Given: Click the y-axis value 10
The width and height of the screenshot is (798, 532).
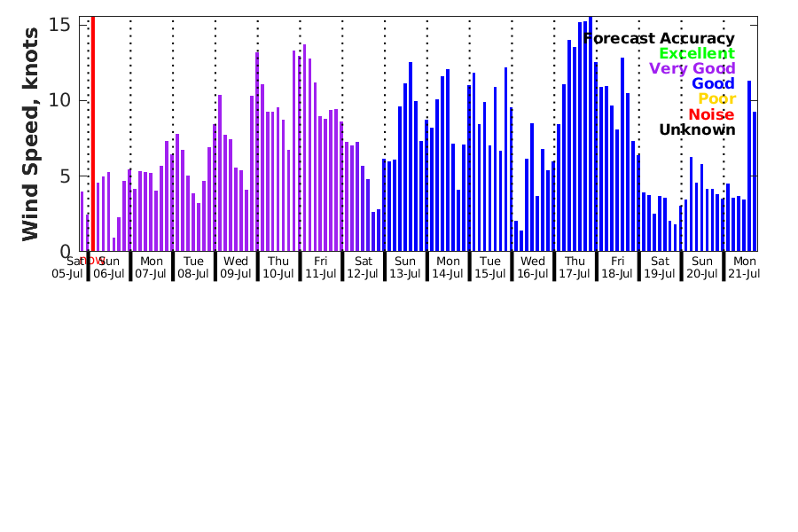Looking at the screenshot, I should (59, 100).
